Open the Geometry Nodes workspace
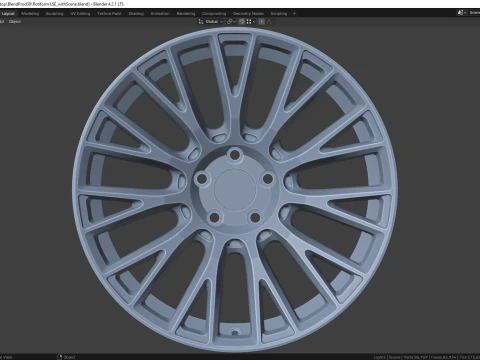The height and width of the screenshot is (360, 480). tap(248, 14)
